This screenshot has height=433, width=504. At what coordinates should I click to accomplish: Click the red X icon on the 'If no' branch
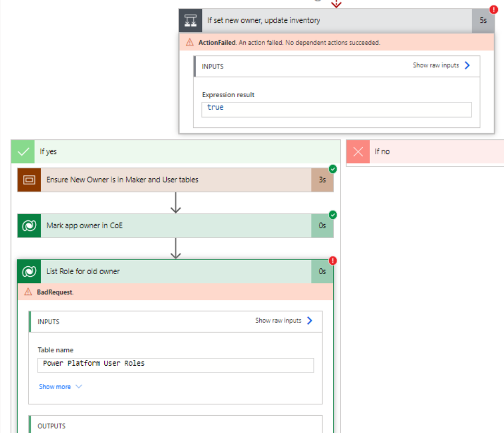click(357, 151)
